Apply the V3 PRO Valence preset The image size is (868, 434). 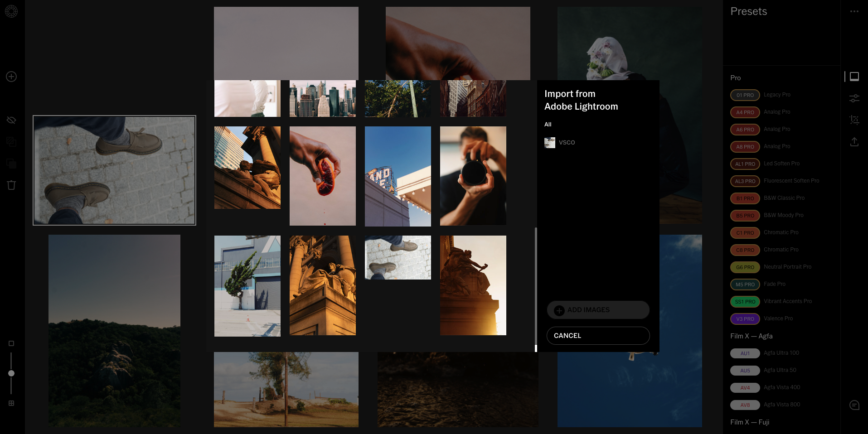(x=745, y=319)
